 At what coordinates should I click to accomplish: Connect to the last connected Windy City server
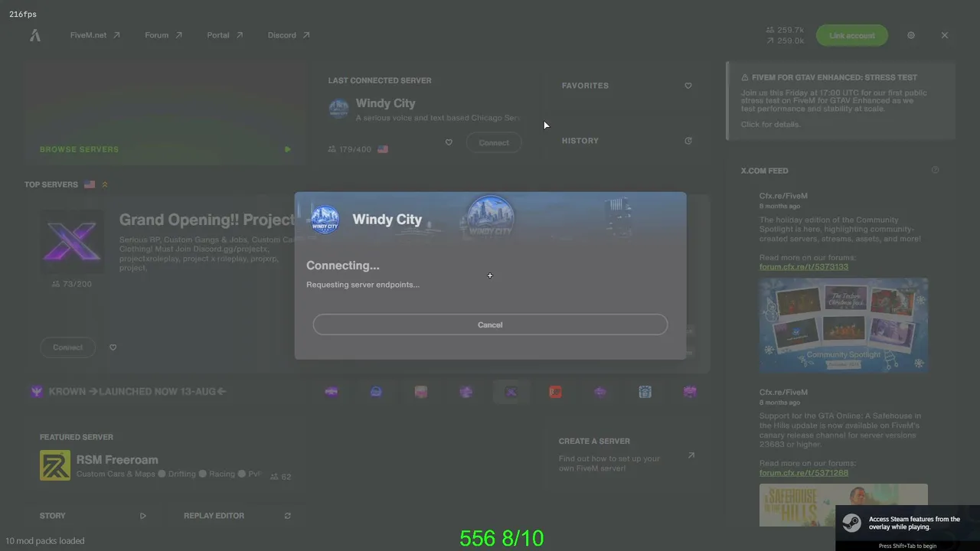(494, 142)
